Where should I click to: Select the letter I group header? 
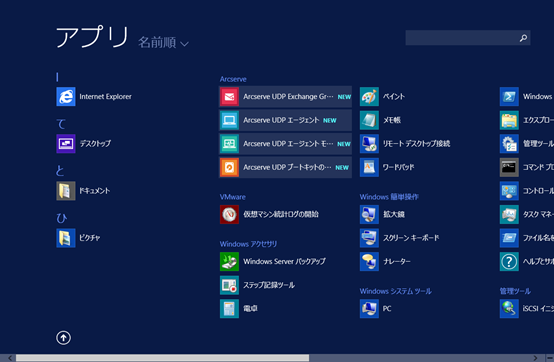click(x=57, y=77)
